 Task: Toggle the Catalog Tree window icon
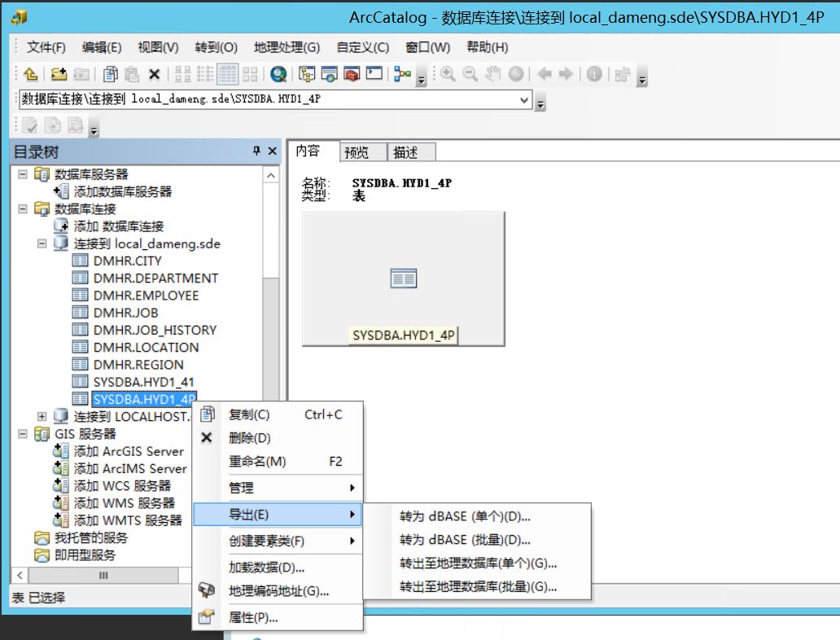click(x=307, y=74)
